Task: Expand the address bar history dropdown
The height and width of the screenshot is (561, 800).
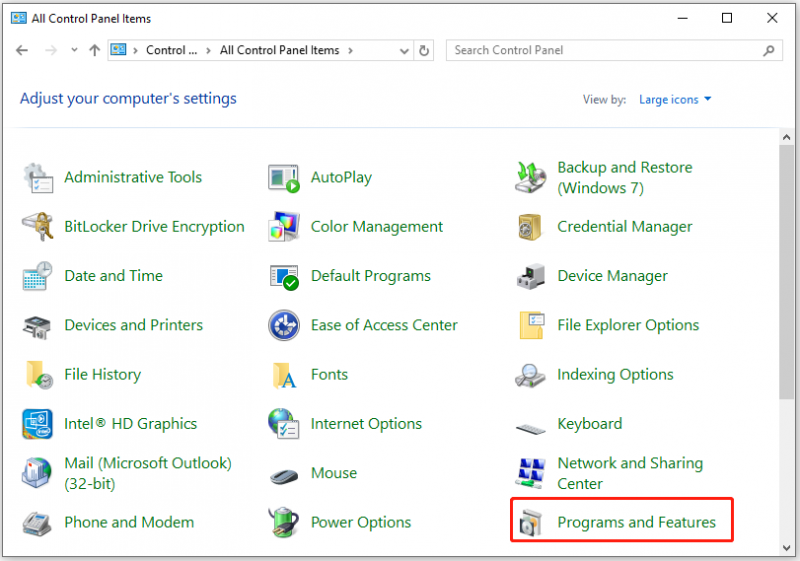Action: click(x=404, y=50)
